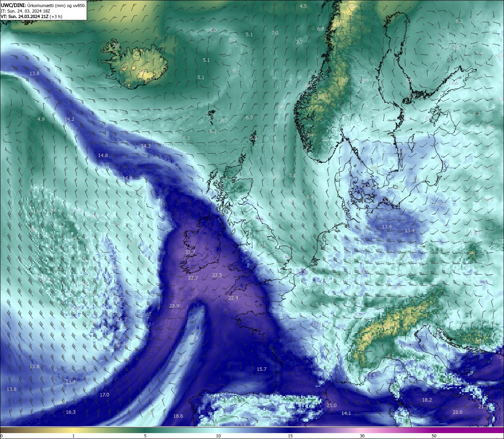Screen dimensions: 504x439
Task: Click the '5.8' value over the North Sea
Action: [x=292, y=176]
